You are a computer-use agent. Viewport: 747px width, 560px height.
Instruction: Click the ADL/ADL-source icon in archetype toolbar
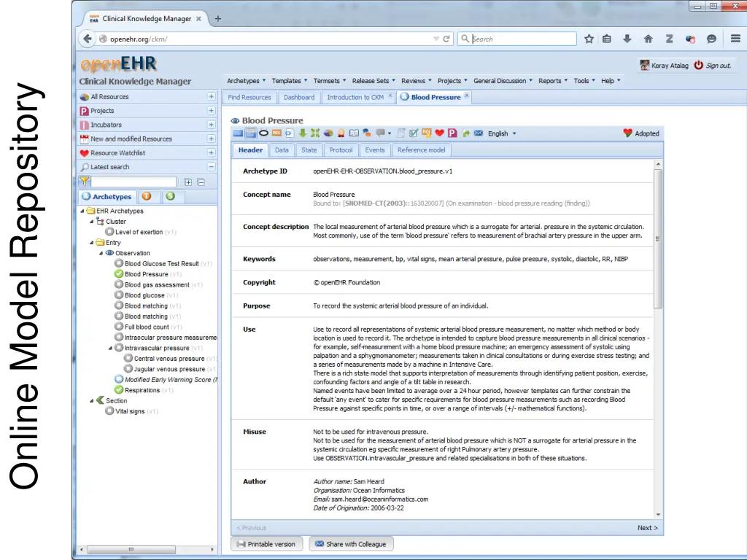point(276,133)
